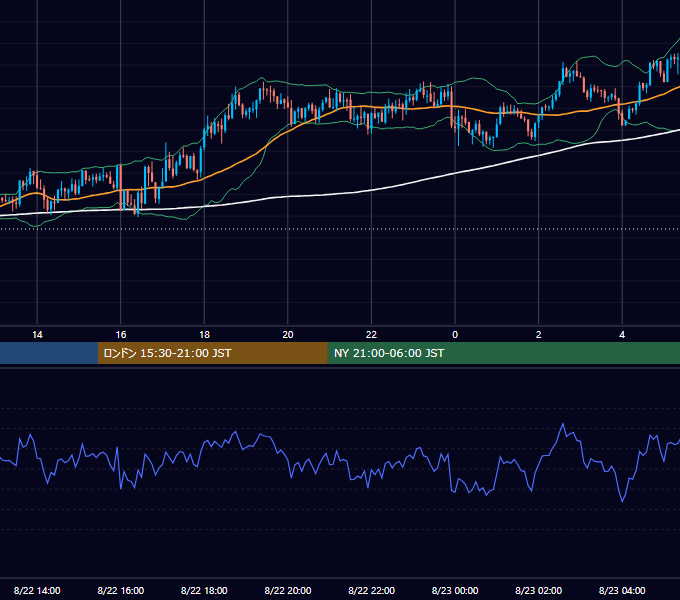The image size is (680, 600).
Task: Click the 8/23 02:00 timestamp label
Action: tap(538, 590)
